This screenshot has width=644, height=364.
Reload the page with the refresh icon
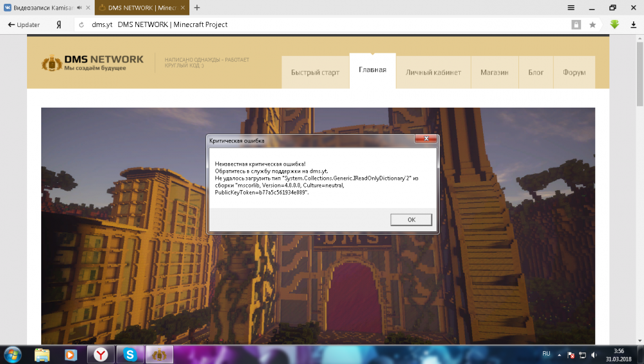(x=81, y=24)
